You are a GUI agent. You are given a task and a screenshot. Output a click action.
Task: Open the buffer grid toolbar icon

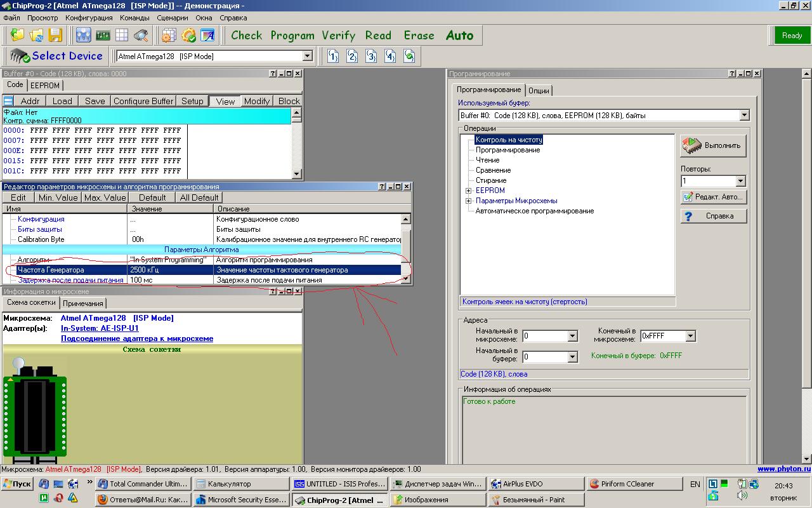click(x=122, y=35)
